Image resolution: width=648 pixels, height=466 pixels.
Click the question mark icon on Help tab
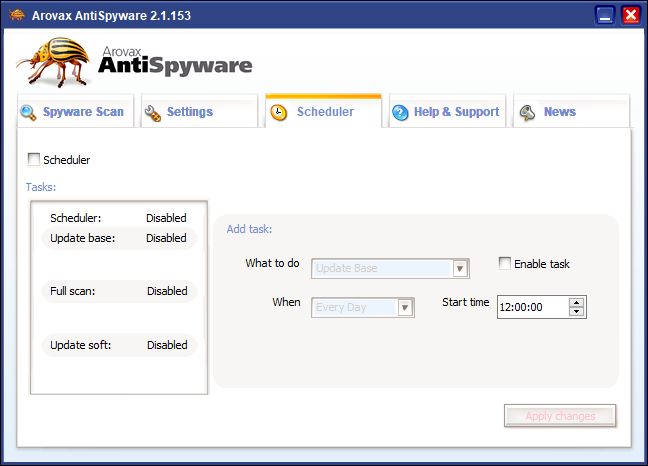pos(400,112)
